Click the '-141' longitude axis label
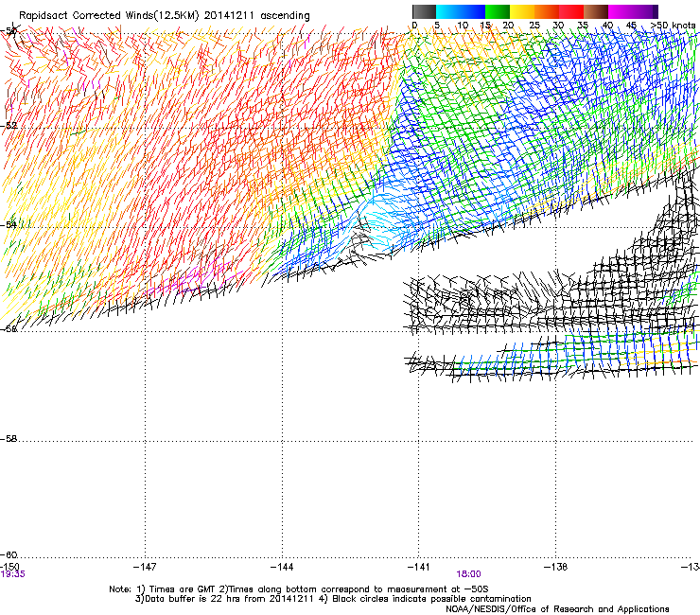Viewport: 700px width, 615px height. (x=418, y=567)
